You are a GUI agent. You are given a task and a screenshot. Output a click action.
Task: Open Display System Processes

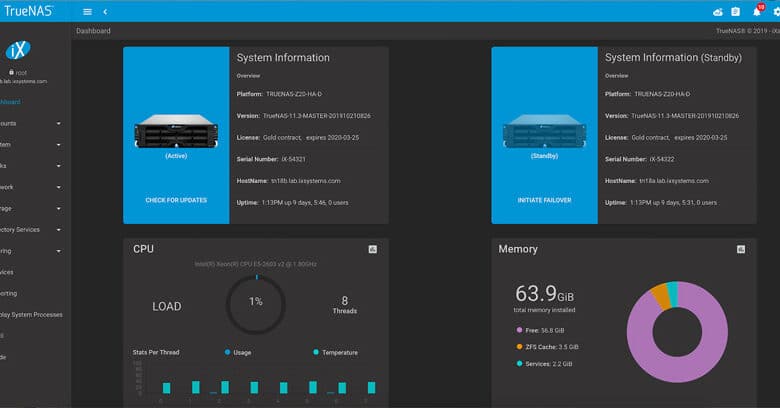point(31,314)
